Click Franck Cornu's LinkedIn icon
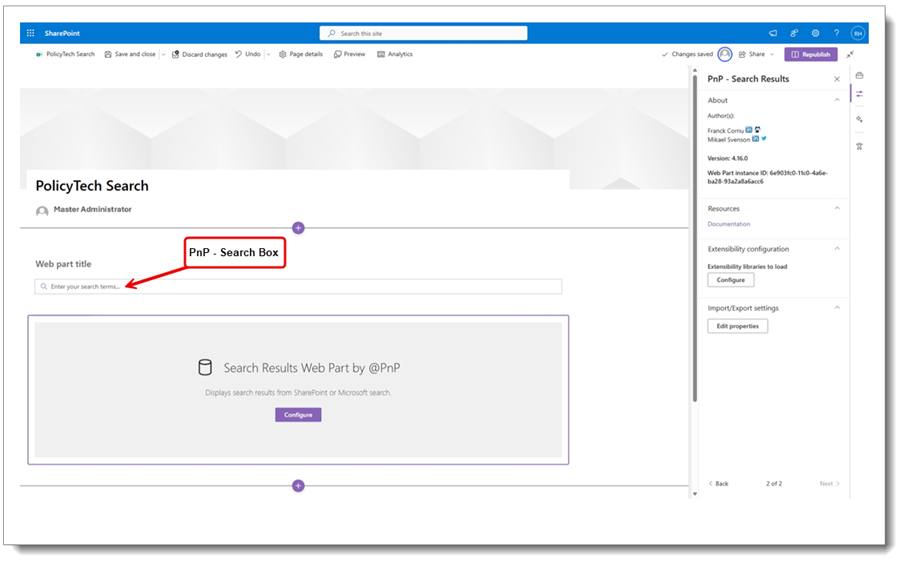This screenshot has width=900, height=562. (x=749, y=130)
